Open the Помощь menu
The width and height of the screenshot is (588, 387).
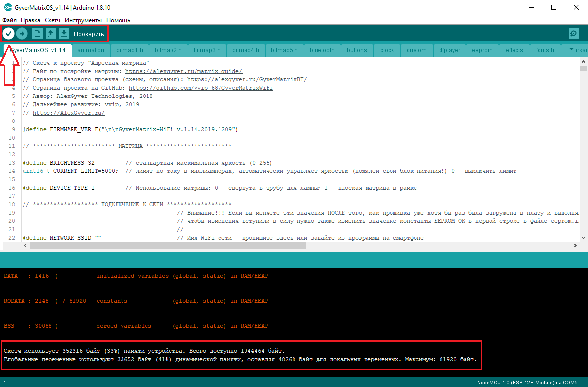pos(119,20)
